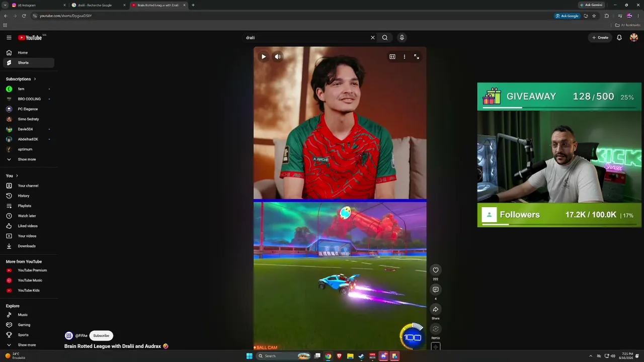The image size is (644, 362).
Task: Select the Brain Rotted League tab
Action: tap(158, 5)
